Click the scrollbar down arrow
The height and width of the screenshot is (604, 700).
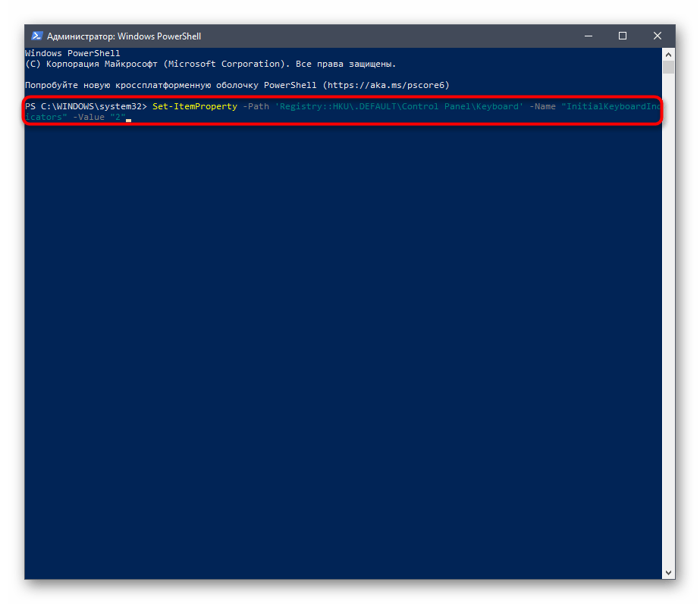(x=668, y=573)
